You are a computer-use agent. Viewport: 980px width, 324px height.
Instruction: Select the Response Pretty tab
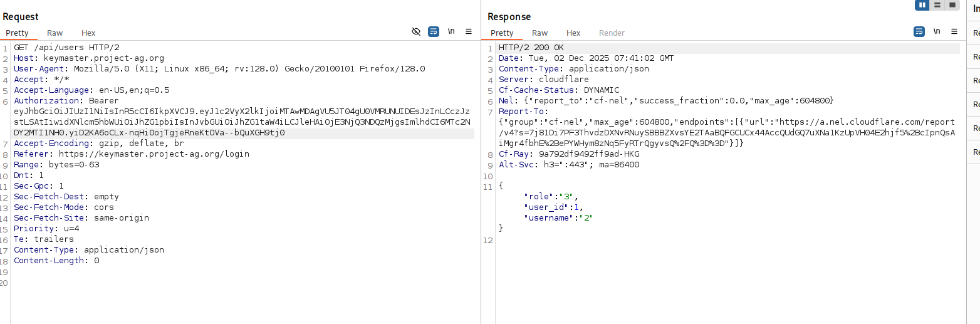pos(502,33)
